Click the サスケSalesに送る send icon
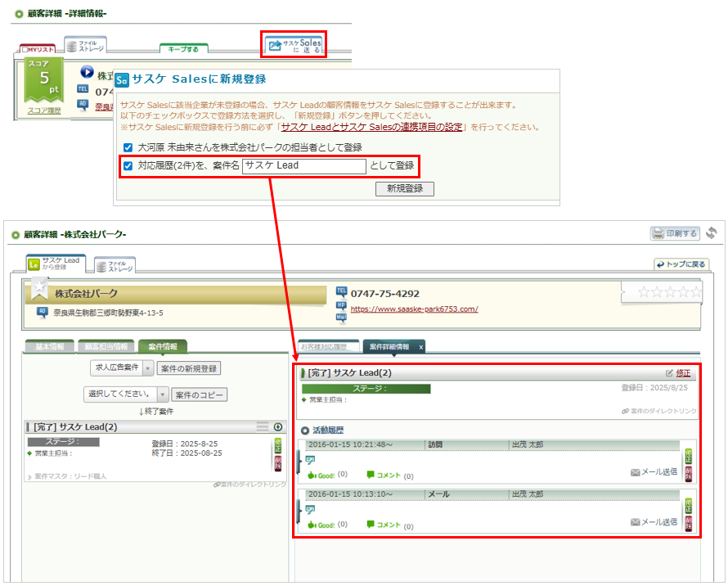The height and width of the screenshot is (586, 728). point(294,45)
